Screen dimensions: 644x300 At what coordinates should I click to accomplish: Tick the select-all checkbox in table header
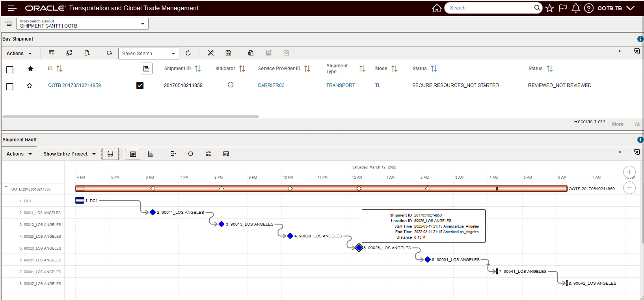[10, 70]
